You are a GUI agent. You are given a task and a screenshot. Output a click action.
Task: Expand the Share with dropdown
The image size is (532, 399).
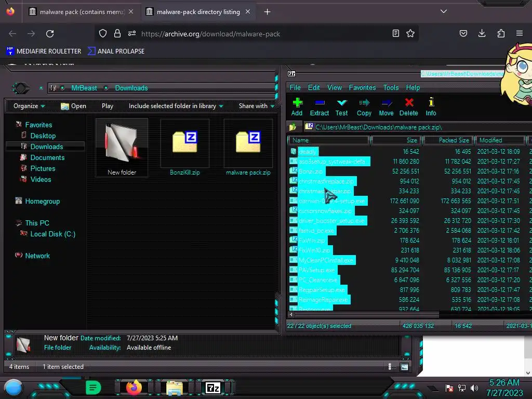coord(257,106)
